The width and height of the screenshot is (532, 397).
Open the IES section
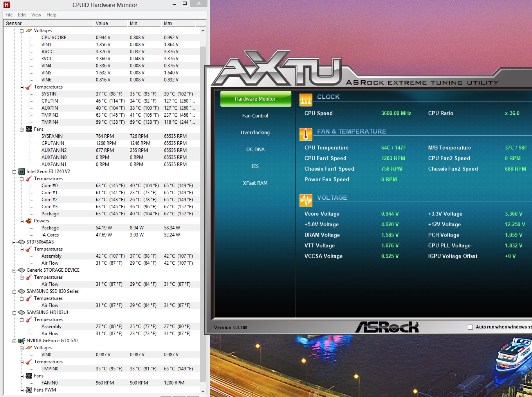coord(255,166)
